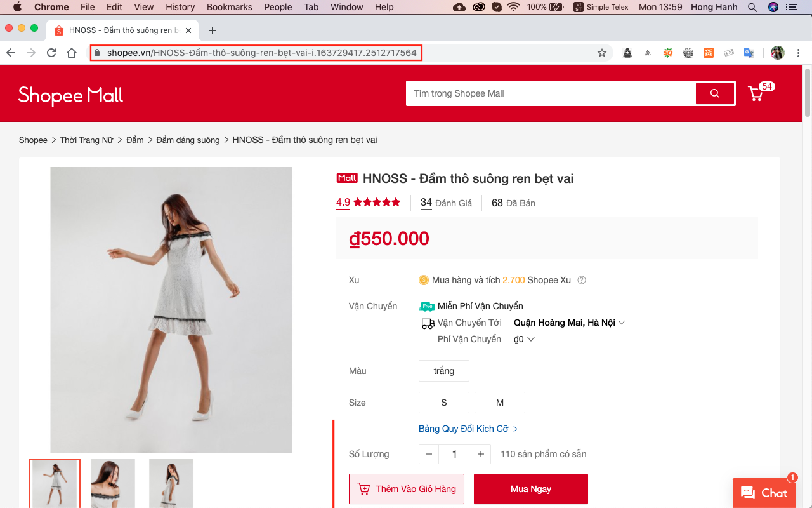Open the Window menu
The width and height of the screenshot is (812, 508).
coord(347,7)
